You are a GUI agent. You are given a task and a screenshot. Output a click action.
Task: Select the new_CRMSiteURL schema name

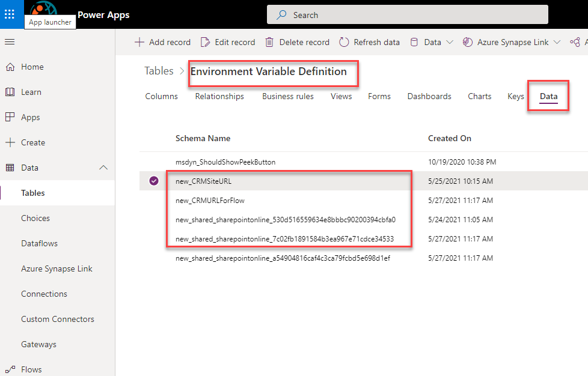tap(203, 181)
